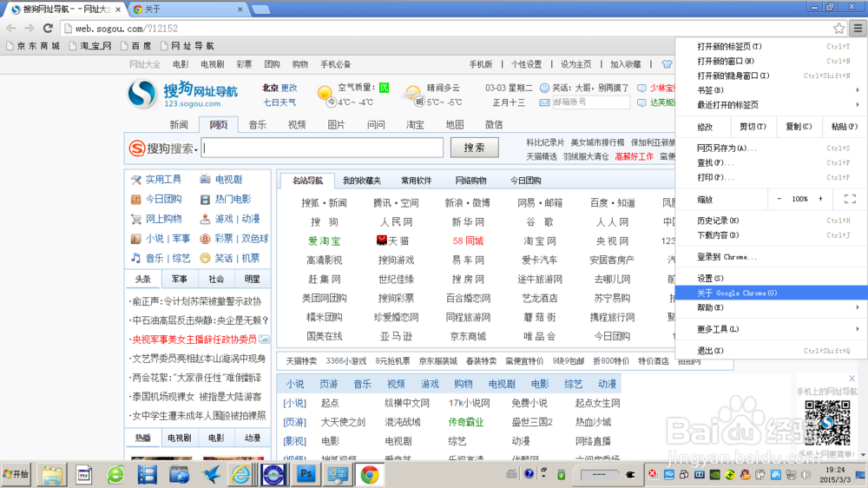Image resolution: width=868 pixels, height=488 pixels.
Task: Open Google Chrome taskbar icon
Action: (370, 475)
